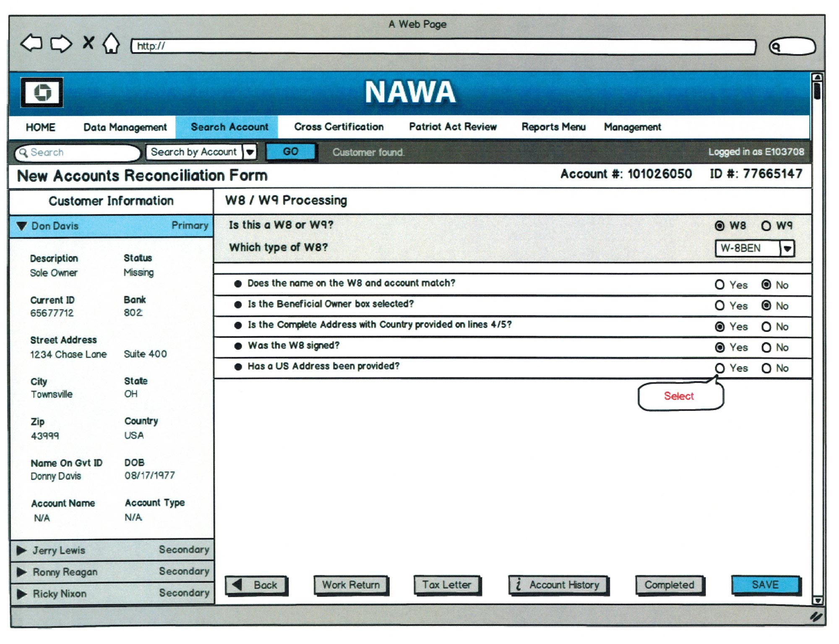Open the Management menu item
839x644 pixels.
click(633, 127)
